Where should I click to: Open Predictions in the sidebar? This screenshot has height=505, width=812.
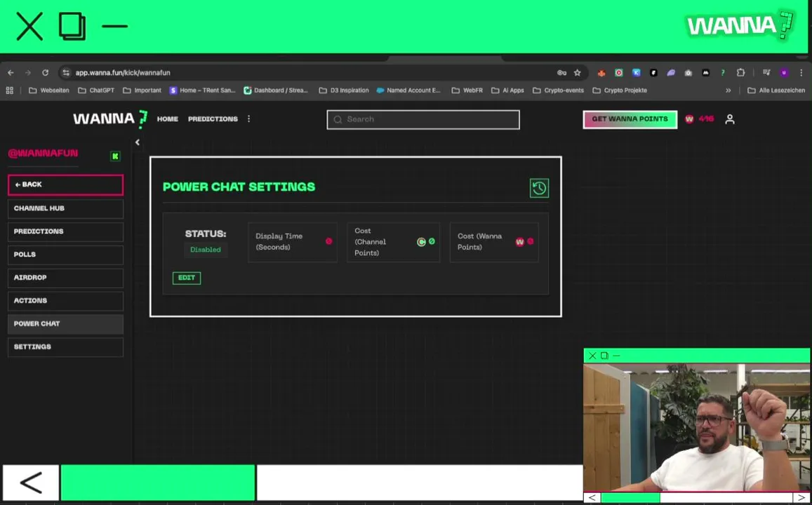[x=66, y=231]
